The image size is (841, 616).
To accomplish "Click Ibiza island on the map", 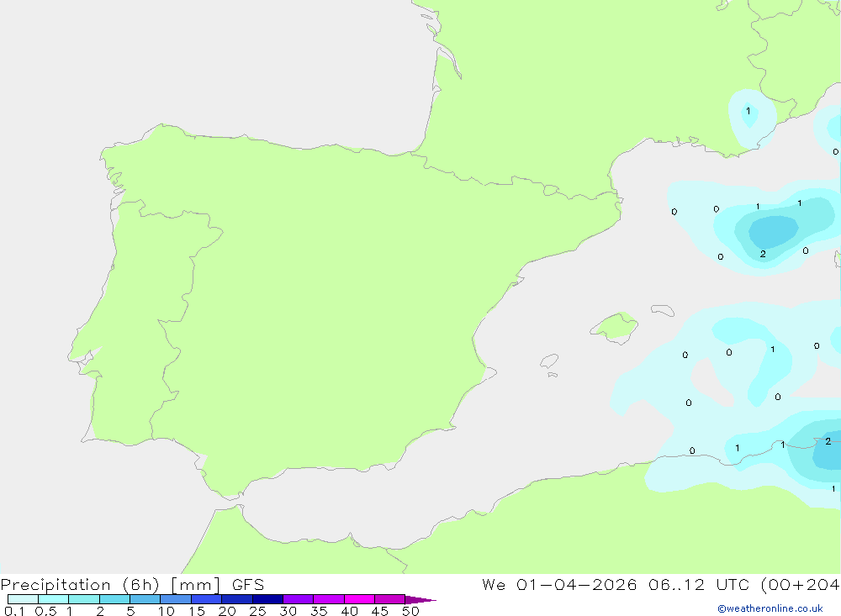I will tap(549, 361).
